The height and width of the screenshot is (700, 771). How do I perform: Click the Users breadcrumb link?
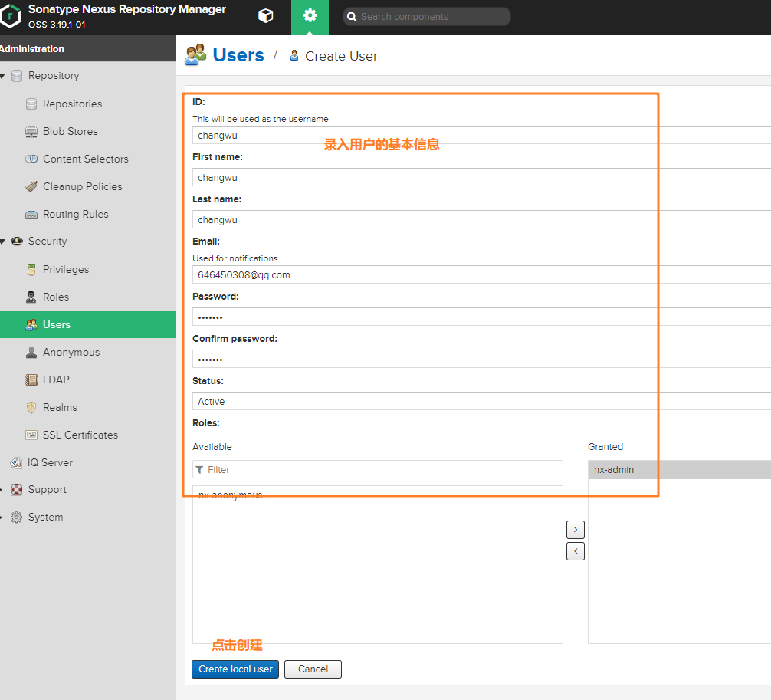(x=238, y=55)
